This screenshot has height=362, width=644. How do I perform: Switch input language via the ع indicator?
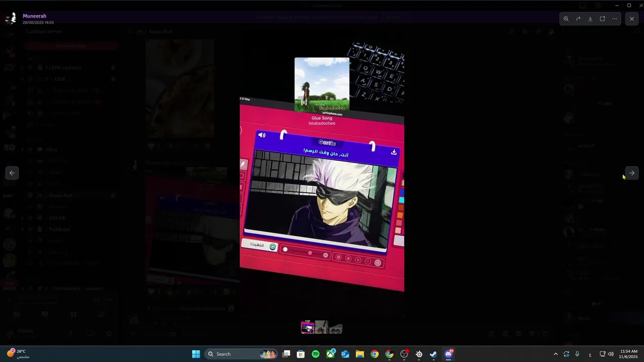[590, 354]
